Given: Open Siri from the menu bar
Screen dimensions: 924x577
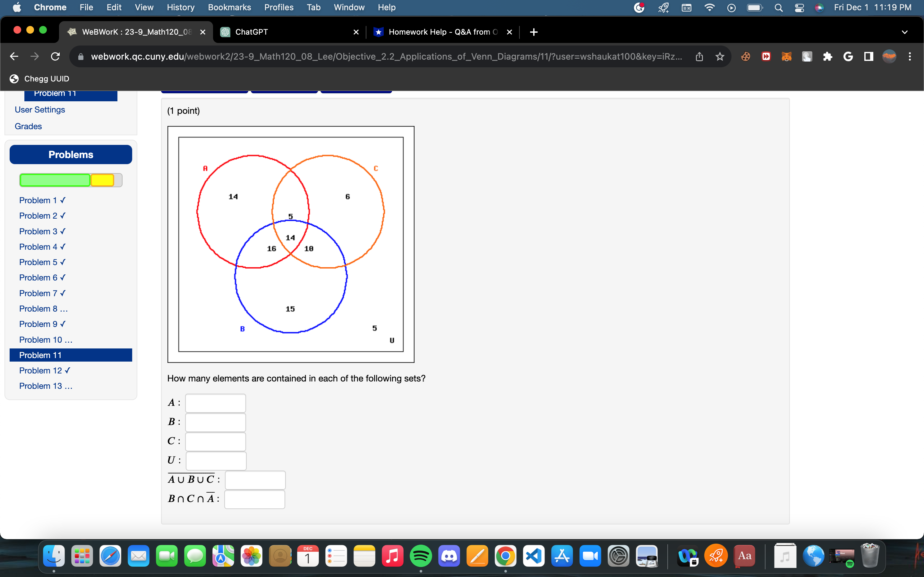Looking at the screenshot, I should [x=819, y=8].
